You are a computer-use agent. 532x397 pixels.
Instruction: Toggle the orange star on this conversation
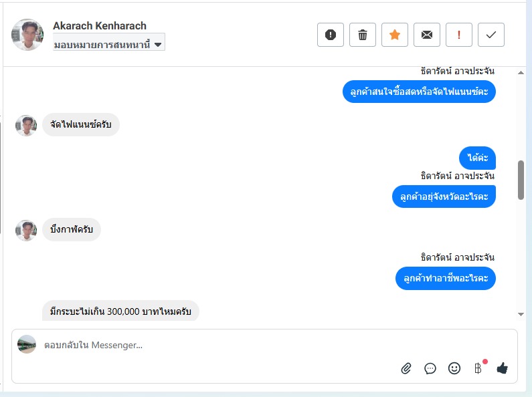point(395,35)
